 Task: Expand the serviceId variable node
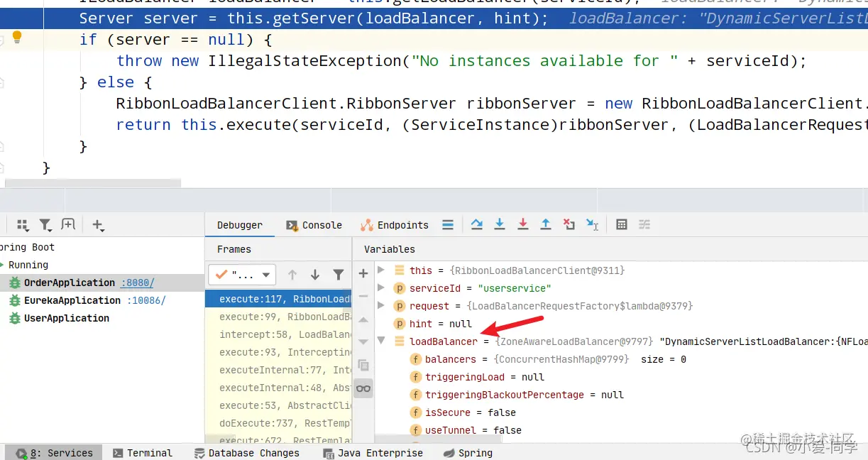[381, 287]
